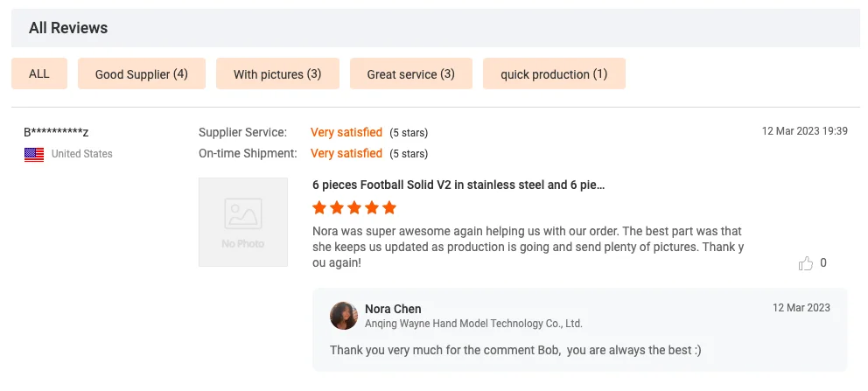The height and width of the screenshot is (391, 868).
Task: Click the Nora Chen name
Action: coord(393,309)
